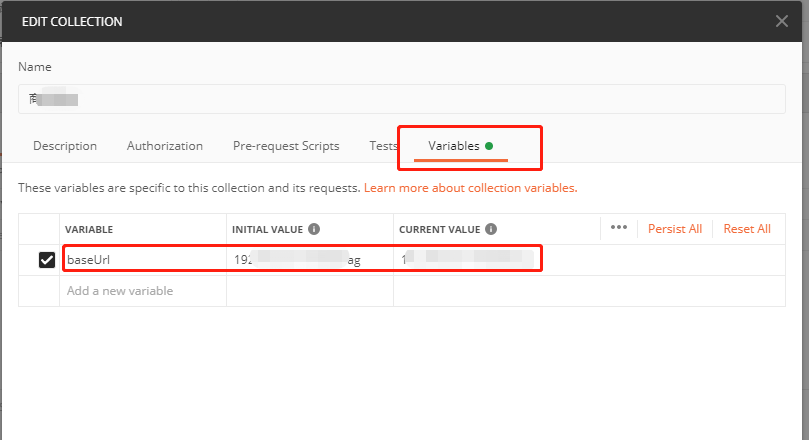
Task: Close the Edit Collection dialog
Action: 781,21
